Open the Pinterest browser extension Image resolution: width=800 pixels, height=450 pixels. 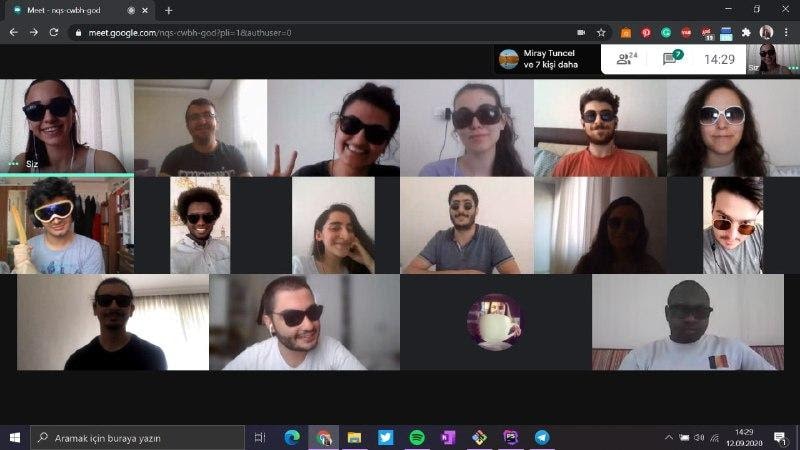[646, 32]
